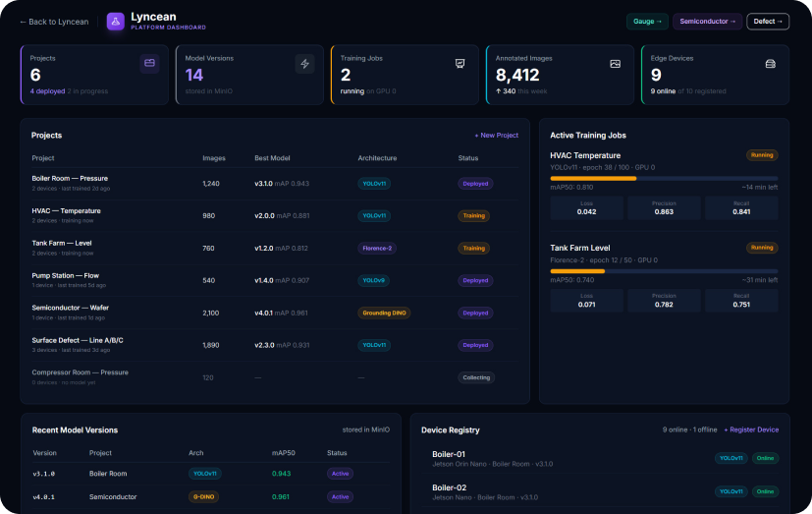Create a project with + New Project
Image resolution: width=812 pixels, height=514 pixels.
(x=497, y=136)
